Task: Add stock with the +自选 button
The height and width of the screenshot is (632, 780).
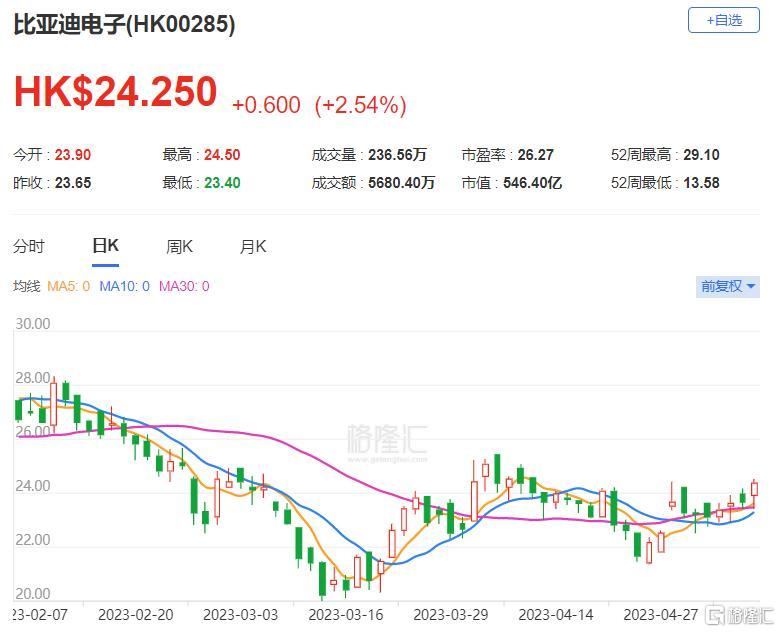Action: [x=723, y=20]
